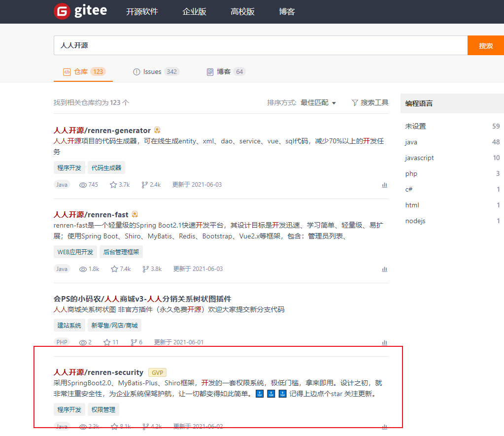Open the 人人开源/renren-fast repository
The height and width of the screenshot is (436, 504).
(x=91, y=214)
